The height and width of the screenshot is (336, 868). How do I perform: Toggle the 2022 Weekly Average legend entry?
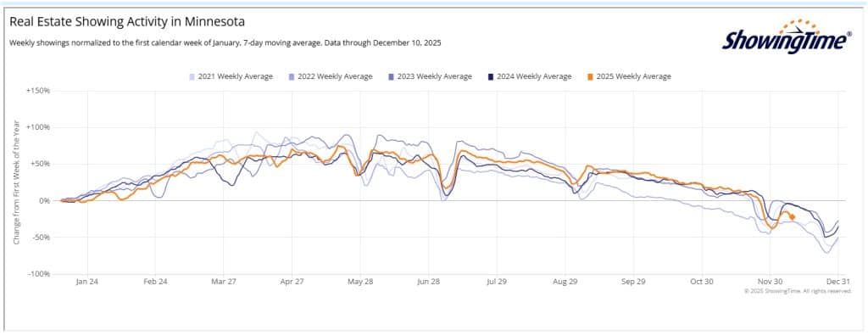click(x=331, y=76)
